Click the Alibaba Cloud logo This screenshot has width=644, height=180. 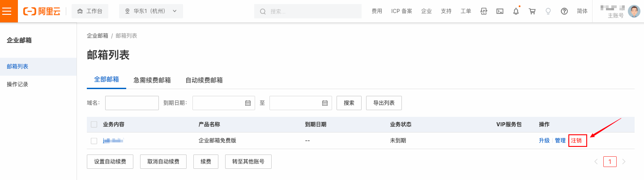[42, 11]
